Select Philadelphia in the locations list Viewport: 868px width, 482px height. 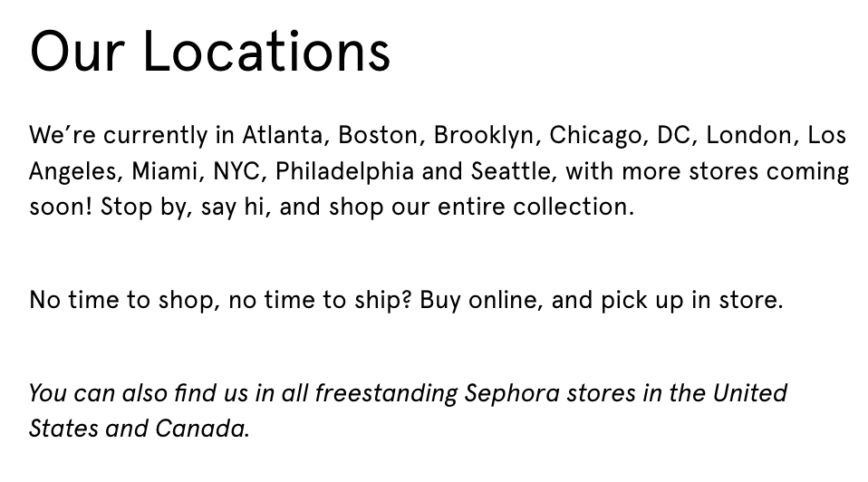pos(347,171)
